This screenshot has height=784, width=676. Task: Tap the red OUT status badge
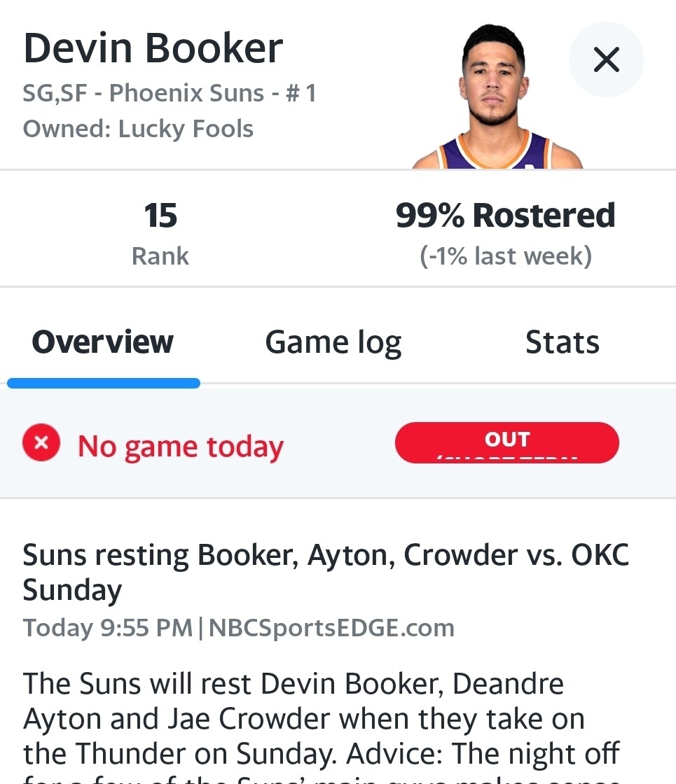coord(507,442)
